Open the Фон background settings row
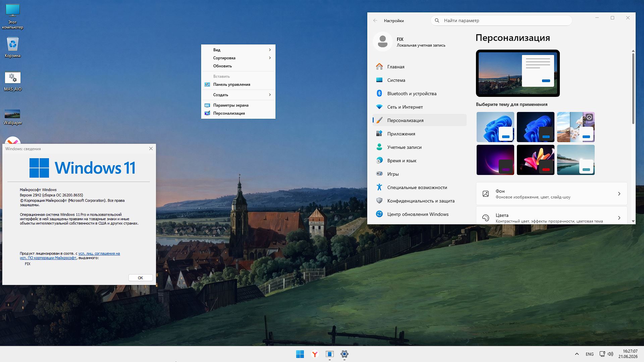The width and height of the screenshot is (644, 362). pos(551,194)
